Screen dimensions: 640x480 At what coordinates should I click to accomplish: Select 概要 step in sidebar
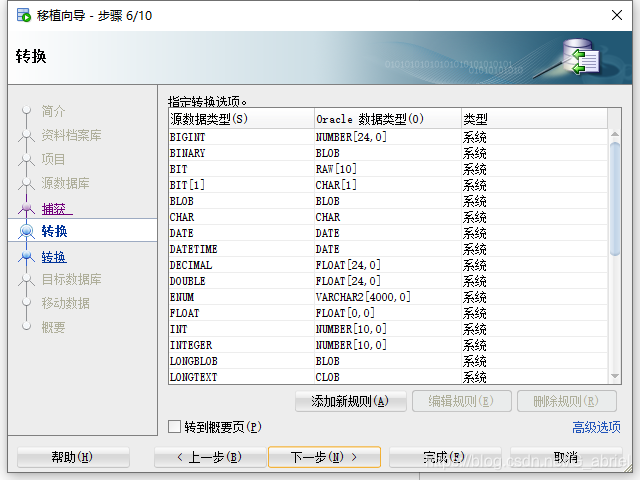coord(53,327)
